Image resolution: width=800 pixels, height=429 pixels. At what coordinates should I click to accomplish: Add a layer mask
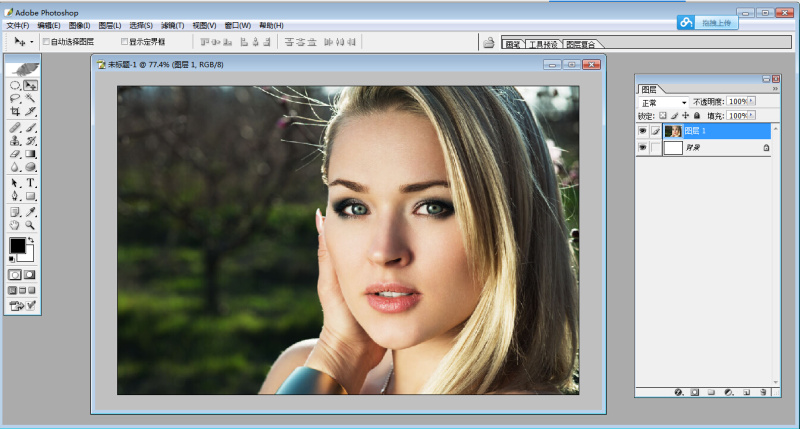[694, 392]
